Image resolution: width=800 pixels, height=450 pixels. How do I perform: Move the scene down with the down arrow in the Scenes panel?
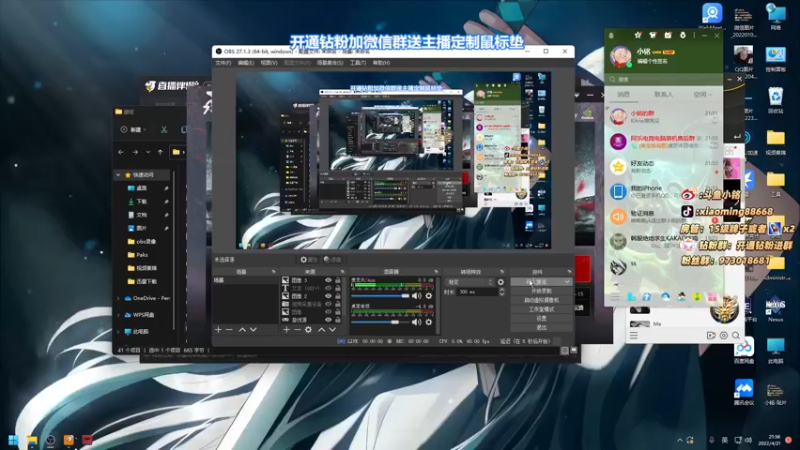click(253, 330)
